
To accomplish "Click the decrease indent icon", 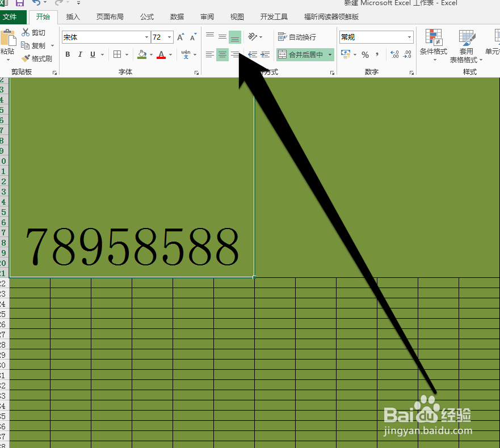I will [253, 54].
